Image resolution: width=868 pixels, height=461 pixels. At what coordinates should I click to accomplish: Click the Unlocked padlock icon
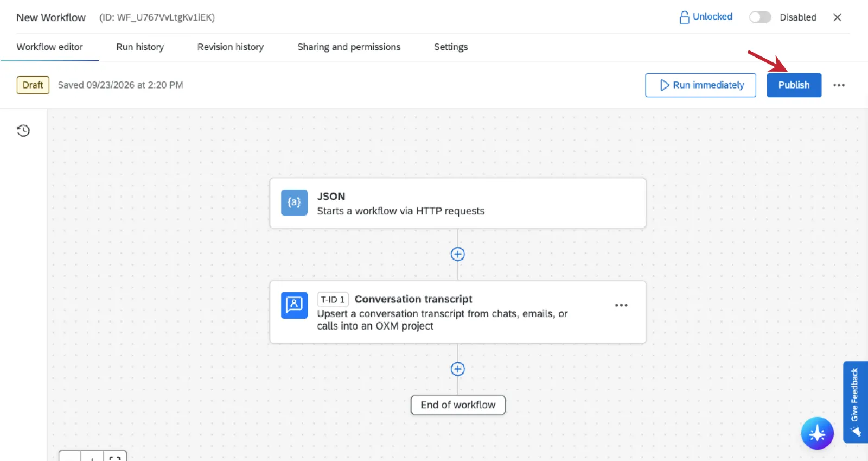684,17
